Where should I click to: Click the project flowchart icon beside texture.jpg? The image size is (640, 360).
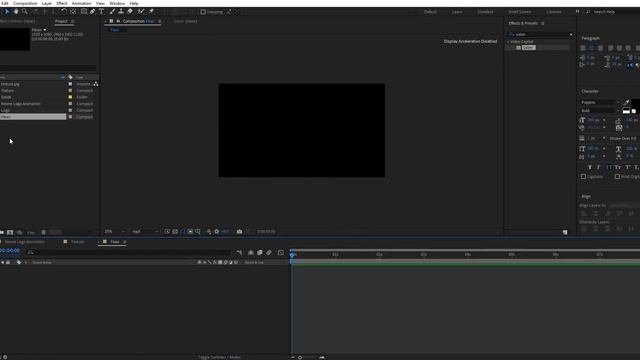96,84
